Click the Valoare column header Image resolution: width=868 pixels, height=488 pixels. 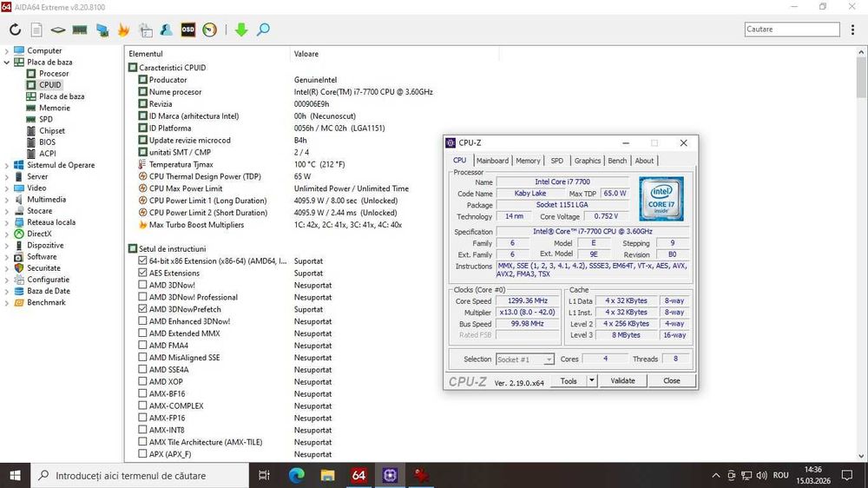pos(394,54)
